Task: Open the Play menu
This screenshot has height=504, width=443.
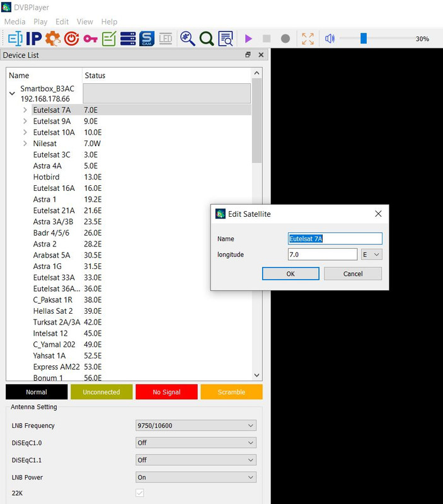Action: coord(40,21)
